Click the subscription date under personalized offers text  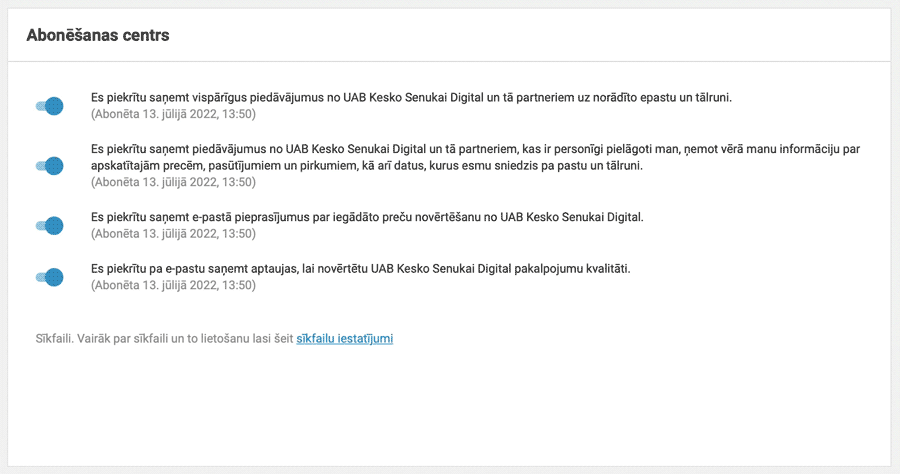[173, 182]
